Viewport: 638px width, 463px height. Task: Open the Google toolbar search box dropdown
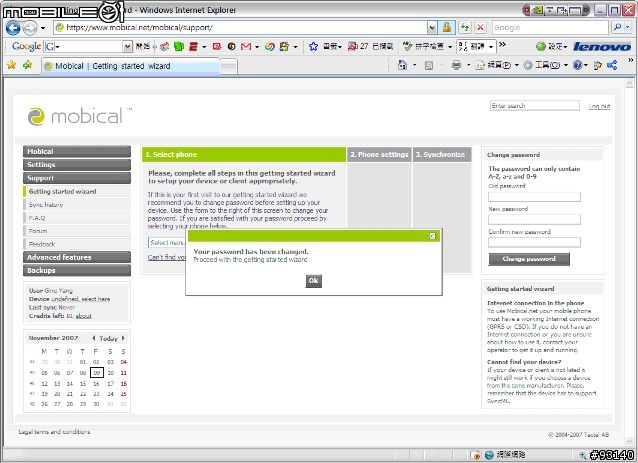[x=127, y=47]
